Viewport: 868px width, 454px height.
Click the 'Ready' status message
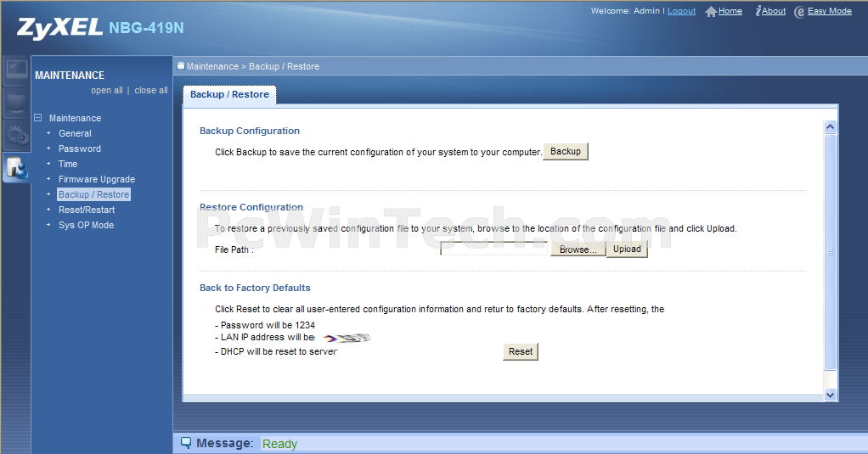279,444
